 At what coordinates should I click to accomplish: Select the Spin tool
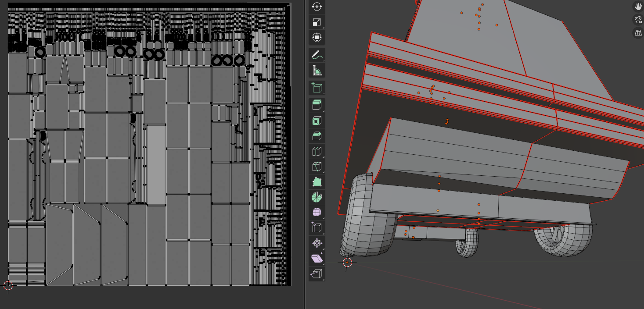[x=317, y=197]
